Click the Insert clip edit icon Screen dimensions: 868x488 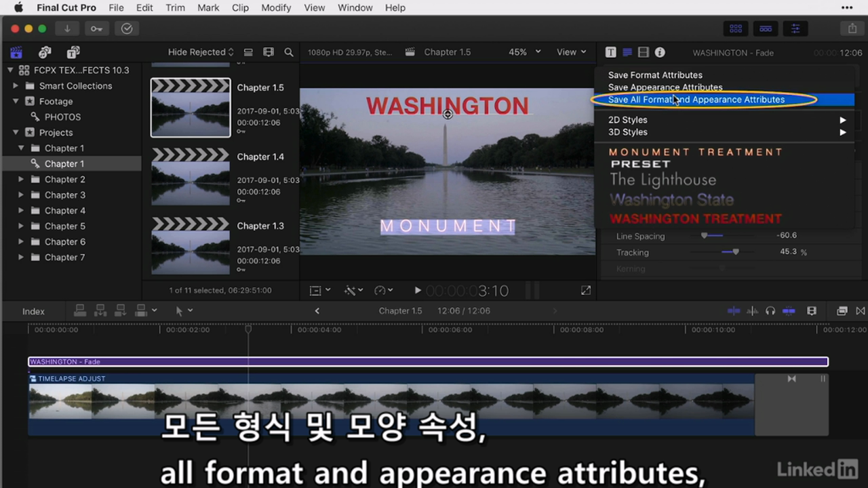coord(100,310)
